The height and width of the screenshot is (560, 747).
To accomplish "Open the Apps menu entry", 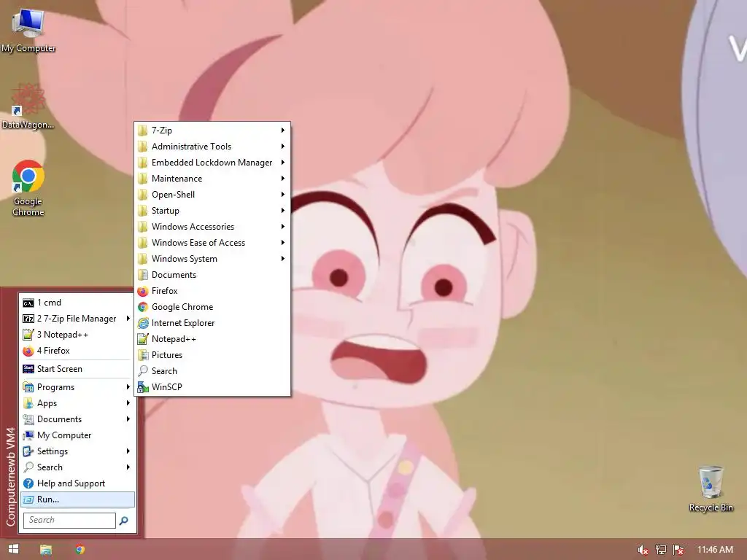I will [x=77, y=402].
